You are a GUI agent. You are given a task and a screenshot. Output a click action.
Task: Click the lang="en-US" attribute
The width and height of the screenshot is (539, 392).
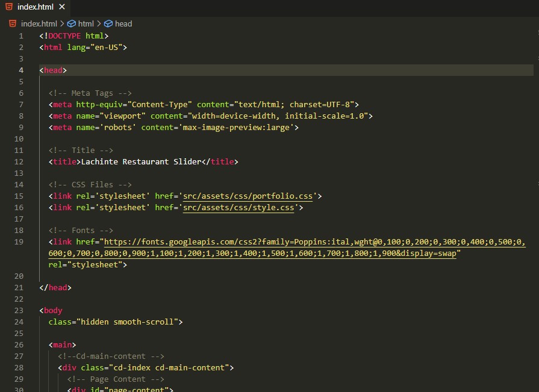coord(95,48)
